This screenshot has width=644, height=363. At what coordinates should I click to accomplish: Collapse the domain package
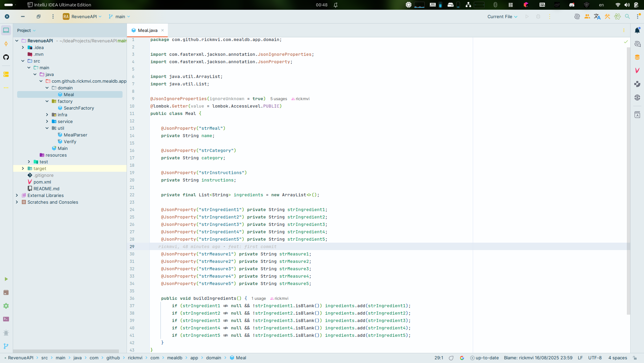47,88
